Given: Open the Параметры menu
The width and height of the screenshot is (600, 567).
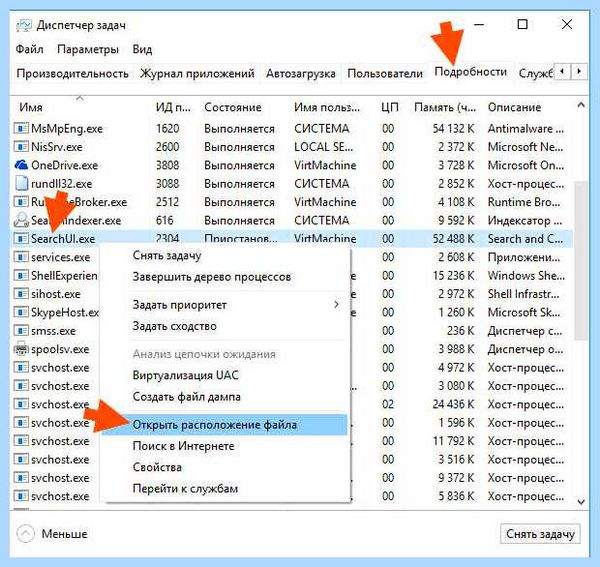Looking at the screenshot, I should pyautogui.click(x=88, y=49).
